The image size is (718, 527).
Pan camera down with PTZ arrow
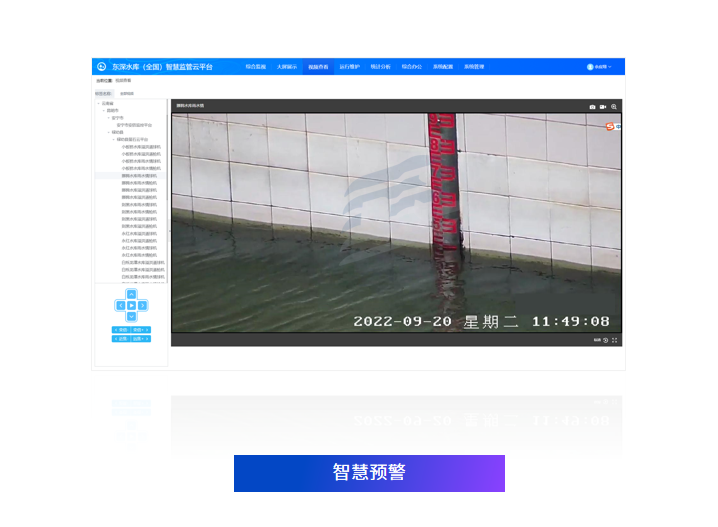pos(131,316)
